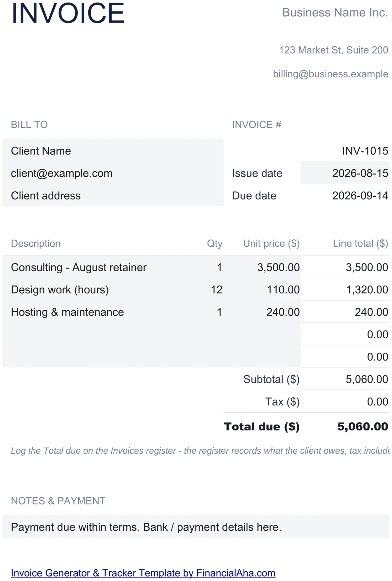392x581 pixels.
Task: Select the NOTES & PAYMENT heading
Action: 58,501
